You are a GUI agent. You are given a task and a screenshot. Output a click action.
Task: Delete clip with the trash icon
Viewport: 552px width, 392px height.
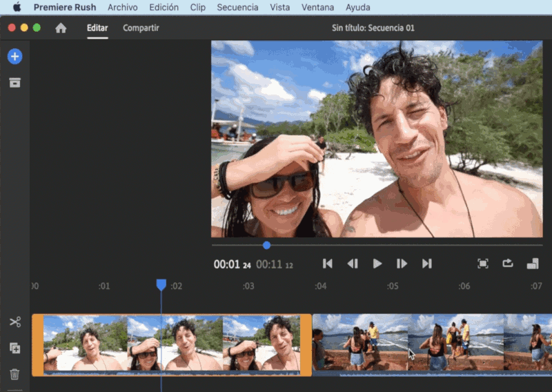(14, 374)
